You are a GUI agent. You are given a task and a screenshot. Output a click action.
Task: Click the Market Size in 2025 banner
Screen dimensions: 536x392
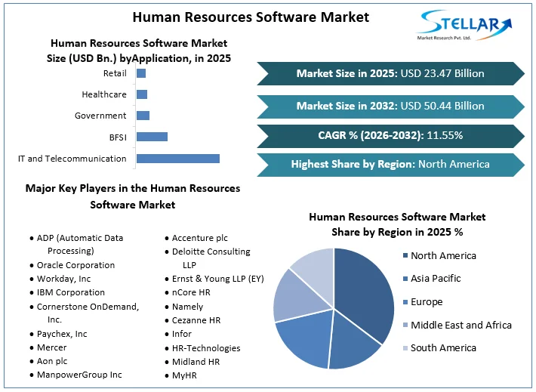tap(390, 73)
